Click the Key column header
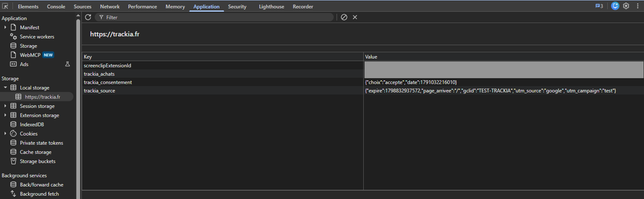644x199 pixels. click(x=223, y=56)
